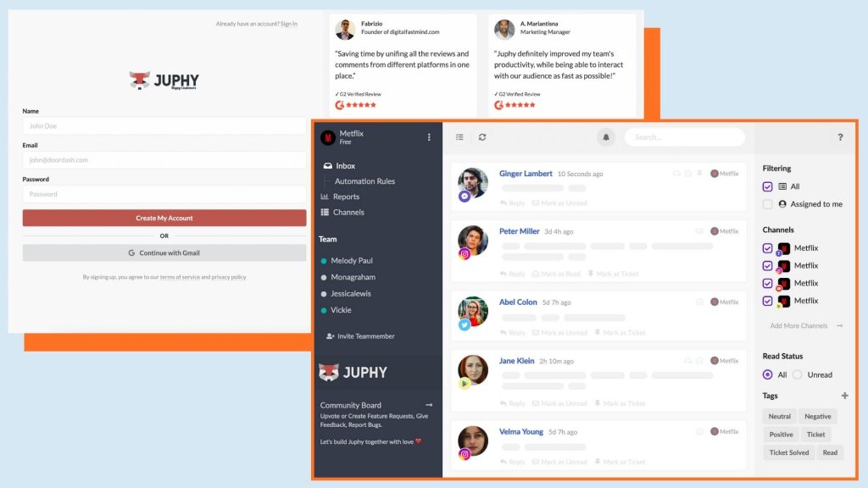Image resolution: width=868 pixels, height=488 pixels.
Task: Click Reply on Ginger Lambert's message
Action: (512, 203)
